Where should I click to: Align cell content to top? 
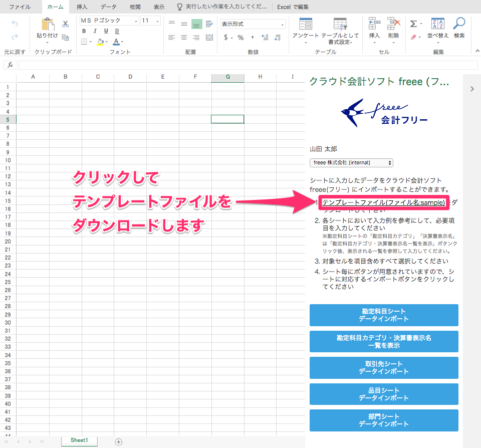click(x=172, y=24)
